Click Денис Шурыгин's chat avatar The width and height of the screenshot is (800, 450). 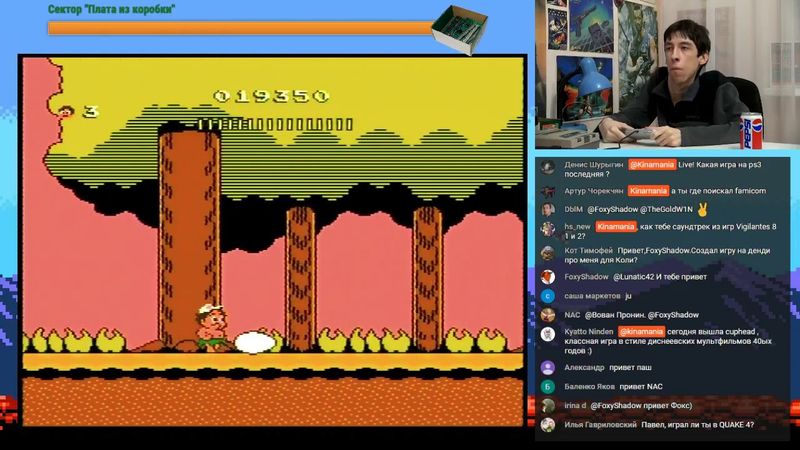point(548,167)
